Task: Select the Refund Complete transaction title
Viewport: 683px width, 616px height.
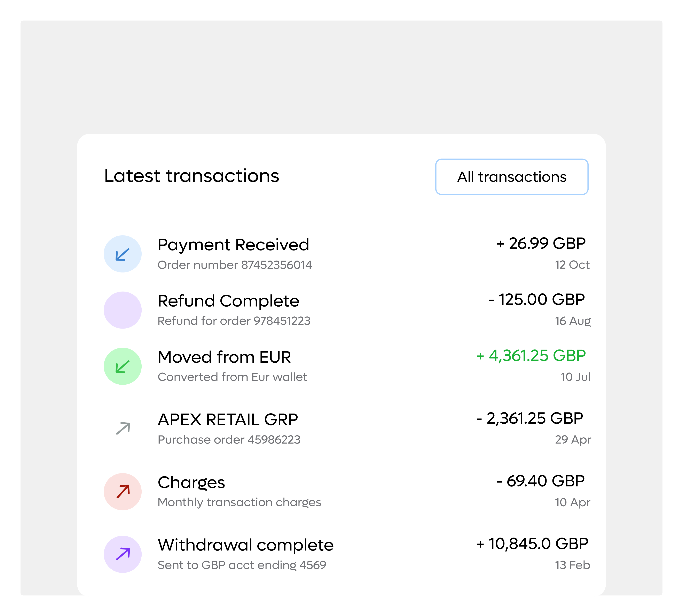Action: coord(228,301)
